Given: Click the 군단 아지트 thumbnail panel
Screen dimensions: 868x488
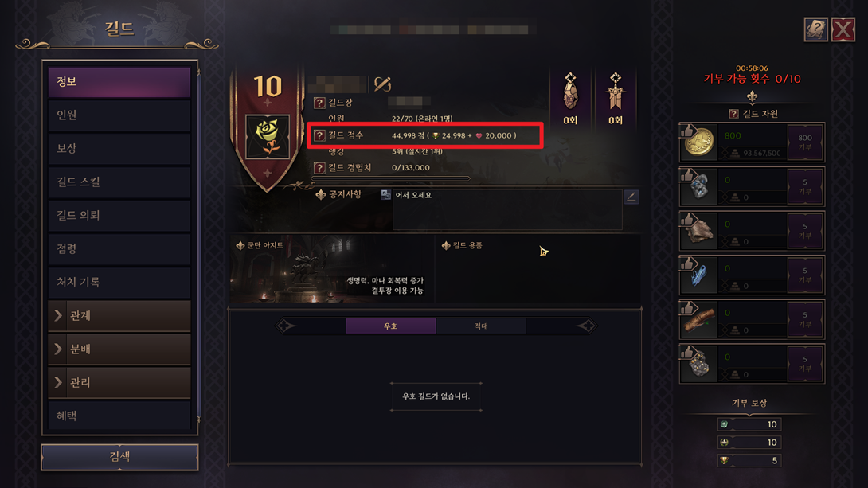Looking at the screenshot, I should point(331,269).
